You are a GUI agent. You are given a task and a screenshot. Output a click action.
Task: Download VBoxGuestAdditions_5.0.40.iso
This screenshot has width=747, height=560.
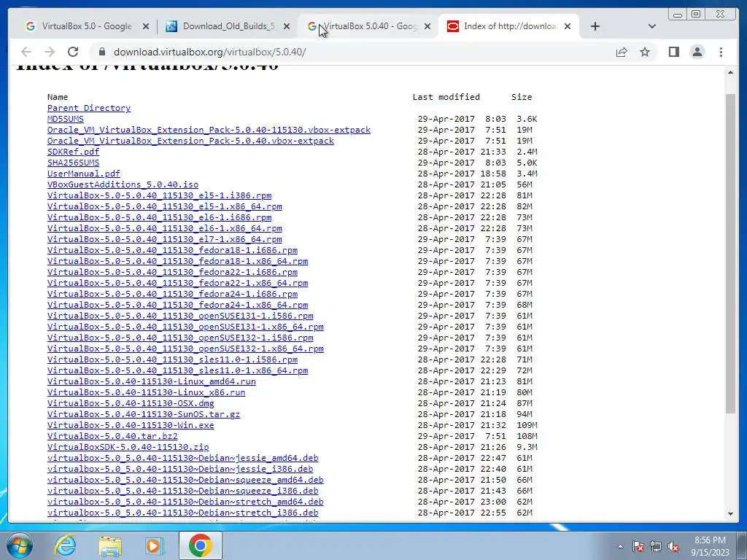point(123,184)
